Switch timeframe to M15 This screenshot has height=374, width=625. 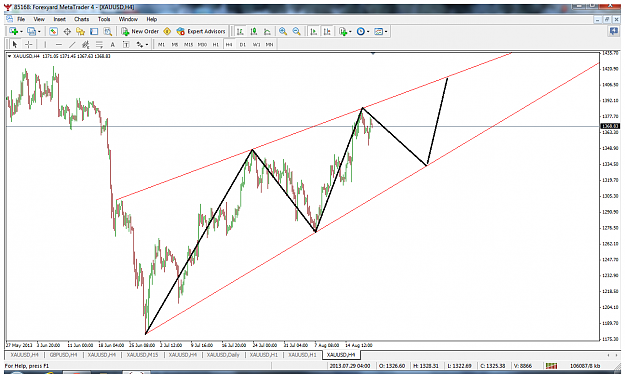pos(188,45)
